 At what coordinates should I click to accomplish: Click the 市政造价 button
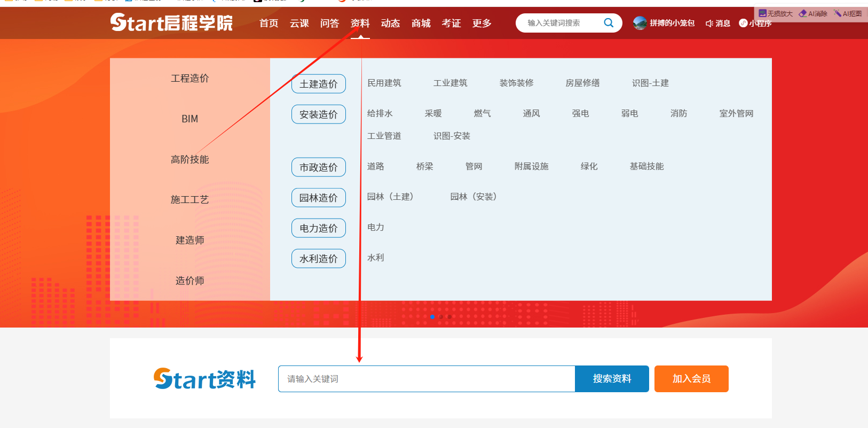coord(319,167)
